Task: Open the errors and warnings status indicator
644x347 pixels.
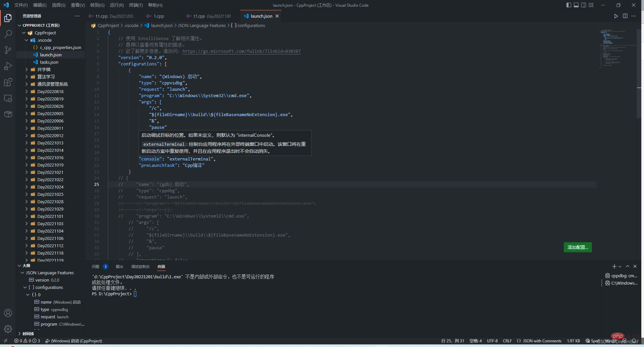Action: [27, 341]
